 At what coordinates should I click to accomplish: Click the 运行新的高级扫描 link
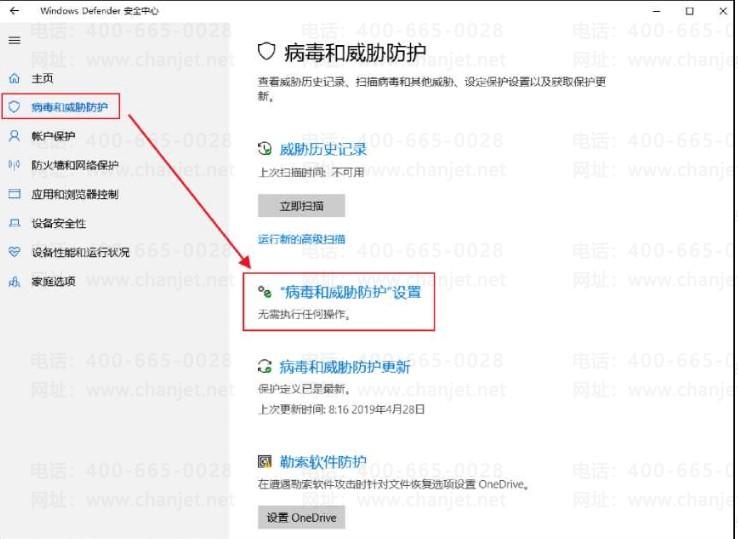click(x=301, y=239)
